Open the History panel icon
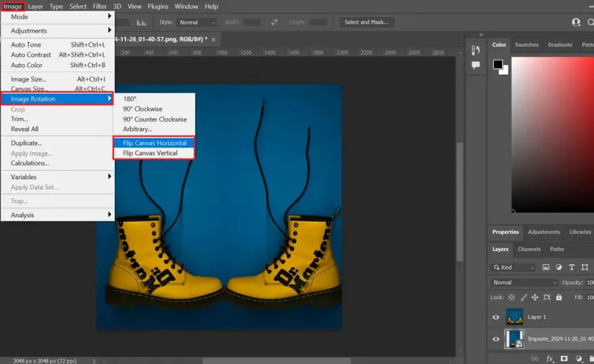The image size is (594, 364). tap(475, 50)
